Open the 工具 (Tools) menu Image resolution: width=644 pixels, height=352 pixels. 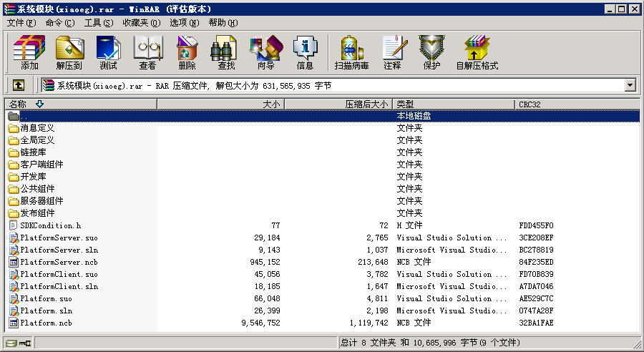(x=99, y=22)
